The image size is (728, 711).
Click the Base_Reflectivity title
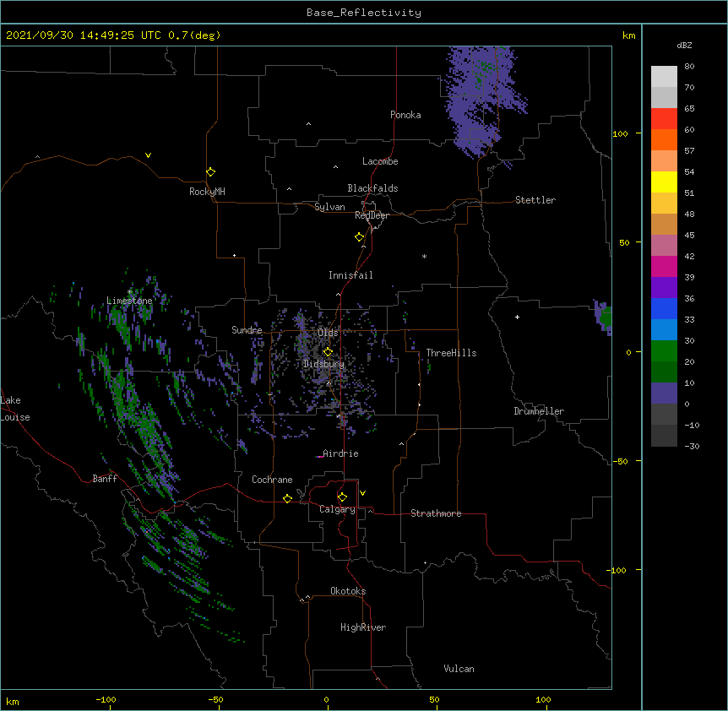(x=364, y=13)
